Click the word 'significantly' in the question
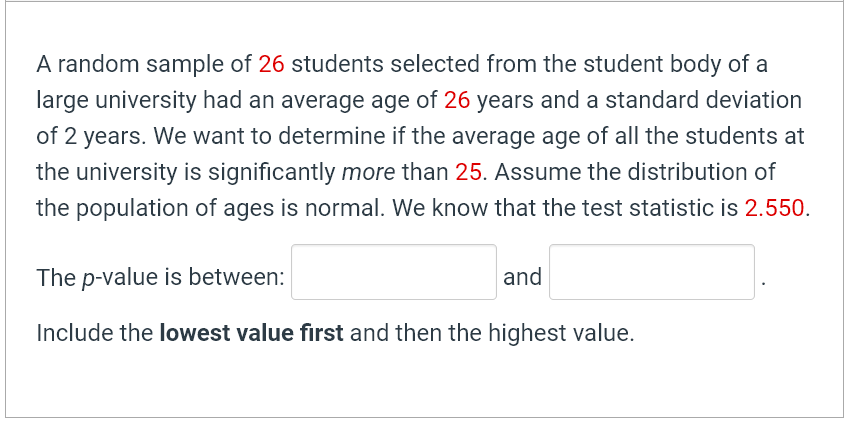 (x=274, y=172)
